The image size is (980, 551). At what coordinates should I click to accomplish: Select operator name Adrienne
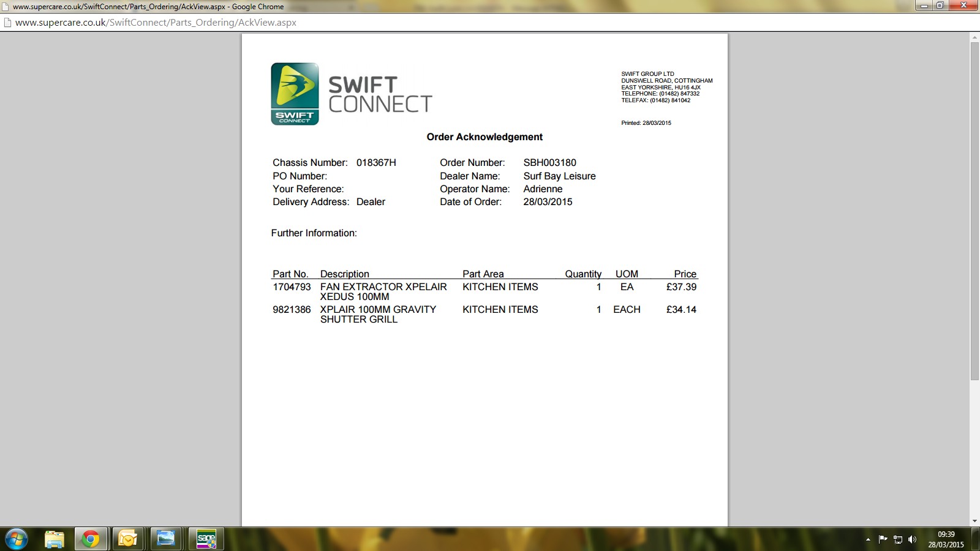(543, 189)
